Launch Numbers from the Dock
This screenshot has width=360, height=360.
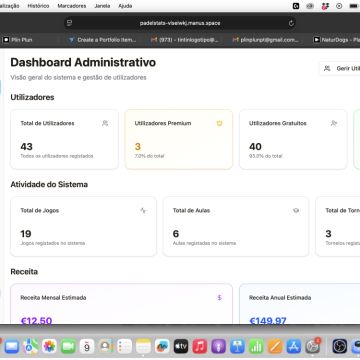(256, 347)
